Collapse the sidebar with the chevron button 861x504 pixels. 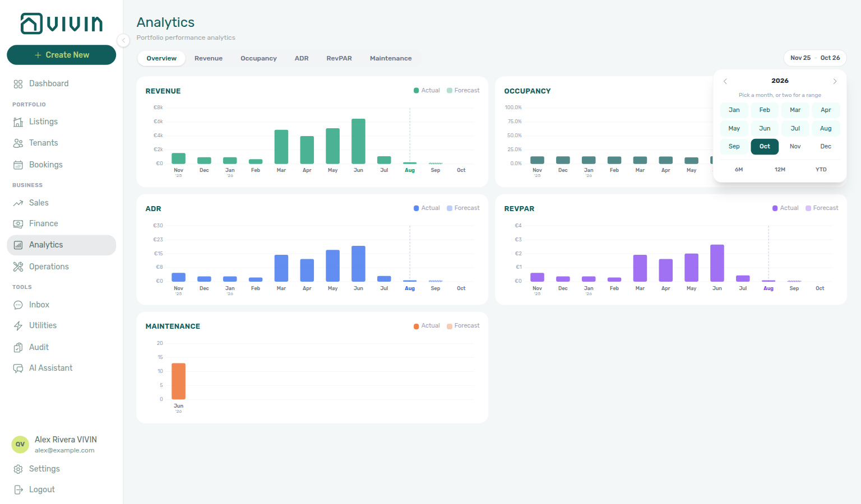(123, 40)
